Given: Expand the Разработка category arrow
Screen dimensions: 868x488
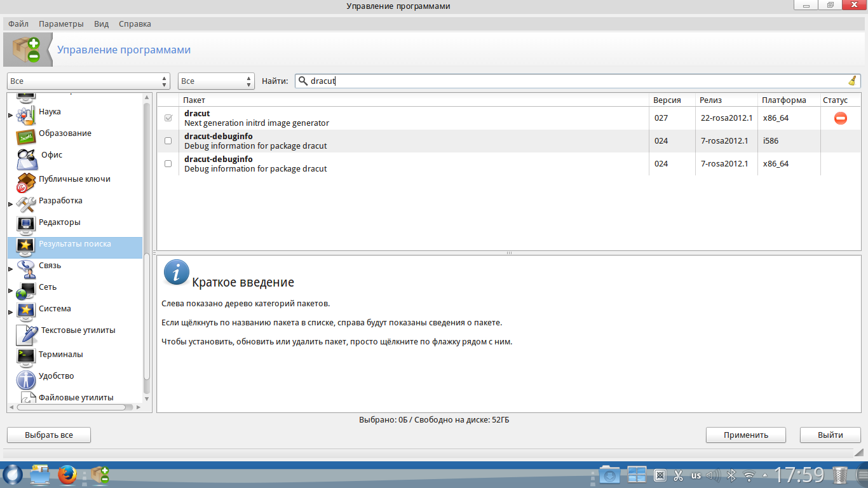Looking at the screenshot, I should [x=10, y=204].
